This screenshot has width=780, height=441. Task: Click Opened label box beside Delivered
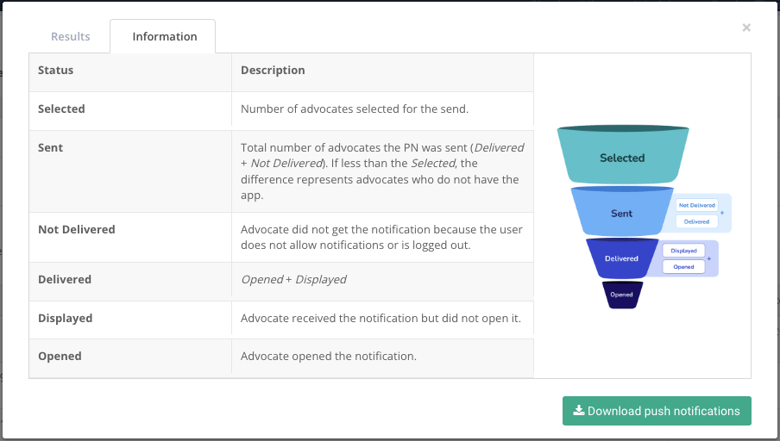pyautogui.click(x=683, y=267)
